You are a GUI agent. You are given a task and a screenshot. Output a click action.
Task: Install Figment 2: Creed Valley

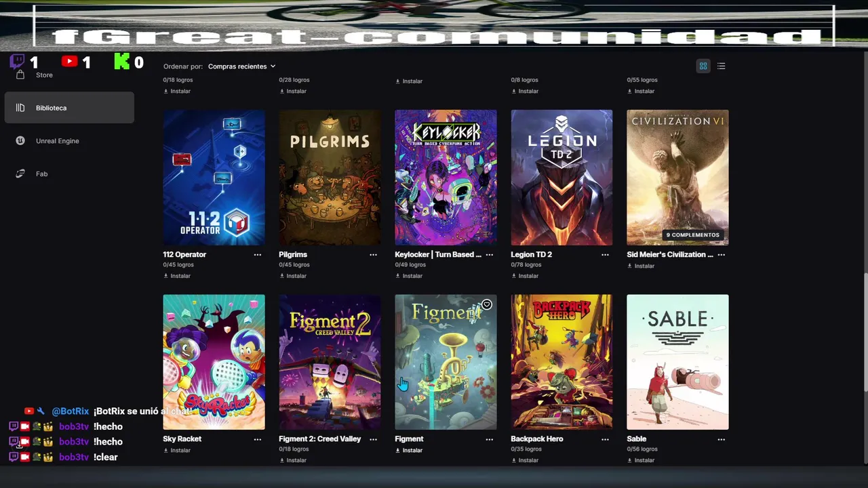click(x=293, y=460)
